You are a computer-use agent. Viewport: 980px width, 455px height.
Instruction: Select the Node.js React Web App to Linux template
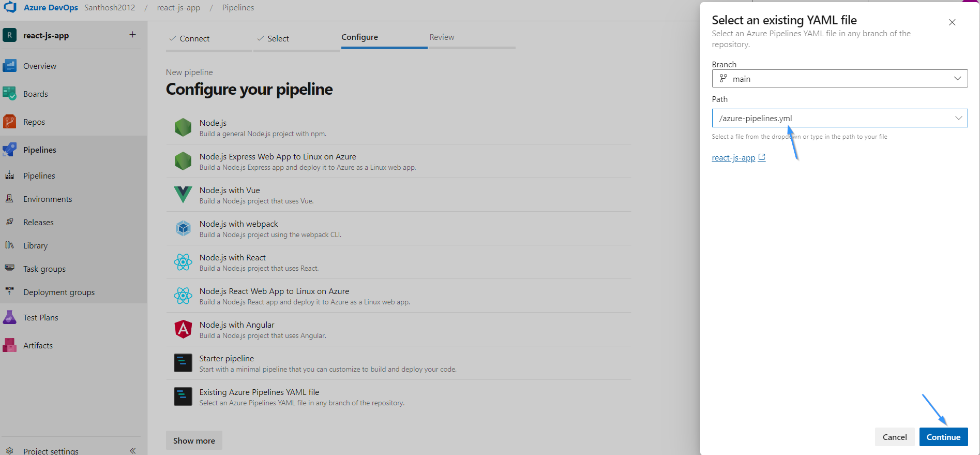pyautogui.click(x=398, y=296)
